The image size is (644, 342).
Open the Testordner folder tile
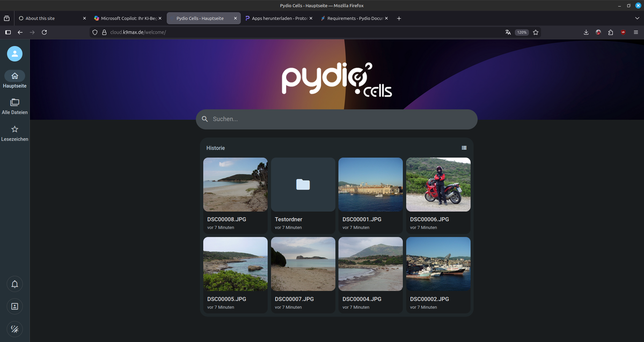point(303,184)
